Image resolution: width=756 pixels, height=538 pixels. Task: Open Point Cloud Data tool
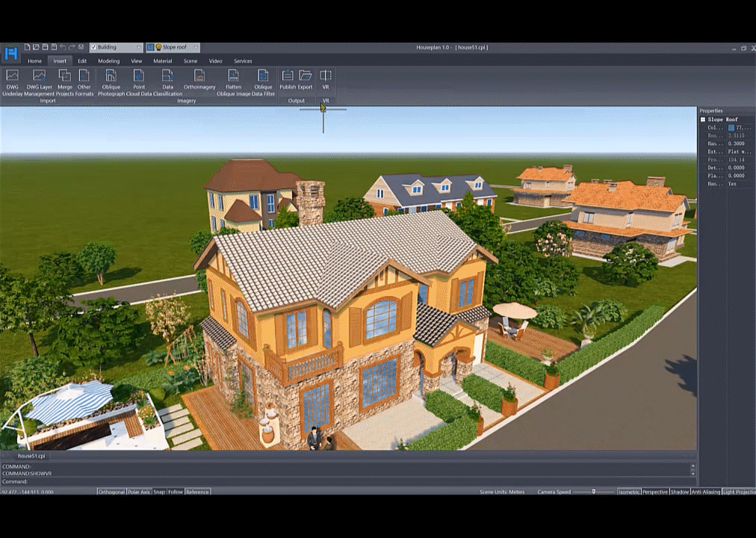pyautogui.click(x=139, y=75)
